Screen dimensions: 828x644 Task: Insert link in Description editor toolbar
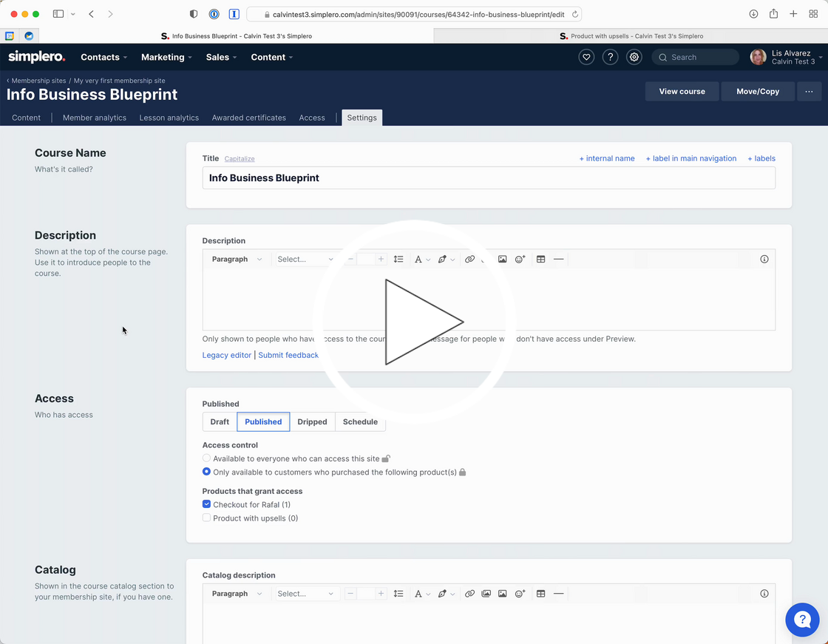coord(469,260)
